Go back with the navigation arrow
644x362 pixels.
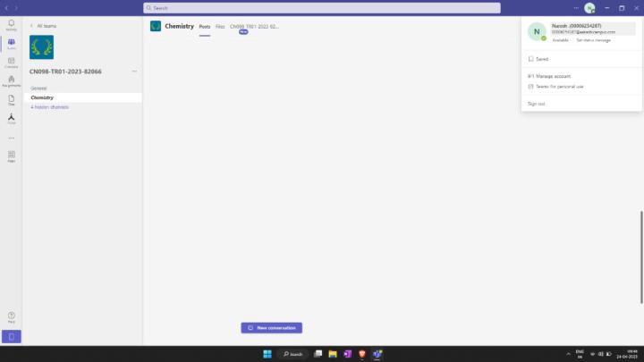coord(6,8)
